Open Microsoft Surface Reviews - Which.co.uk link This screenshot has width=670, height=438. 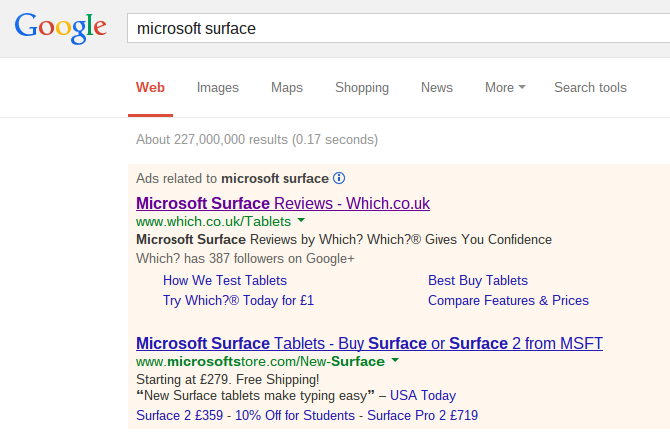pyautogui.click(x=283, y=203)
